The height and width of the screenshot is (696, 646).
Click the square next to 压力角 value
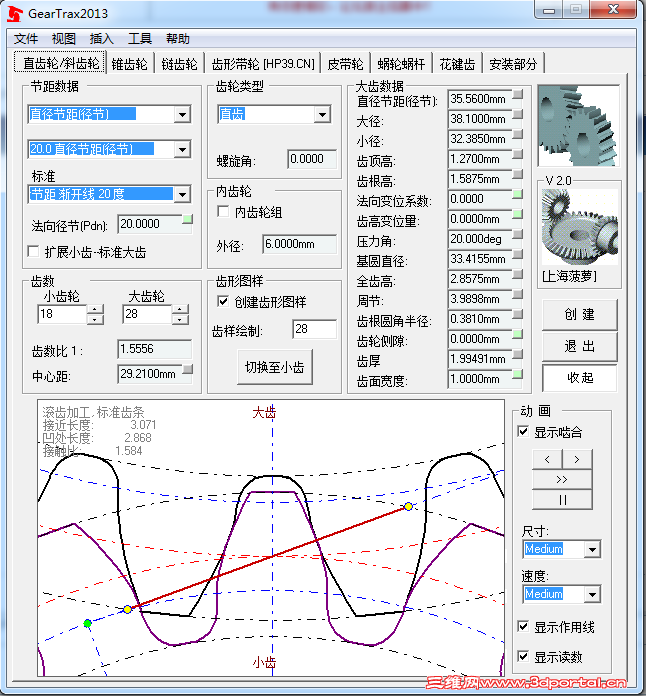pyautogui.click(x=517, y=234)
